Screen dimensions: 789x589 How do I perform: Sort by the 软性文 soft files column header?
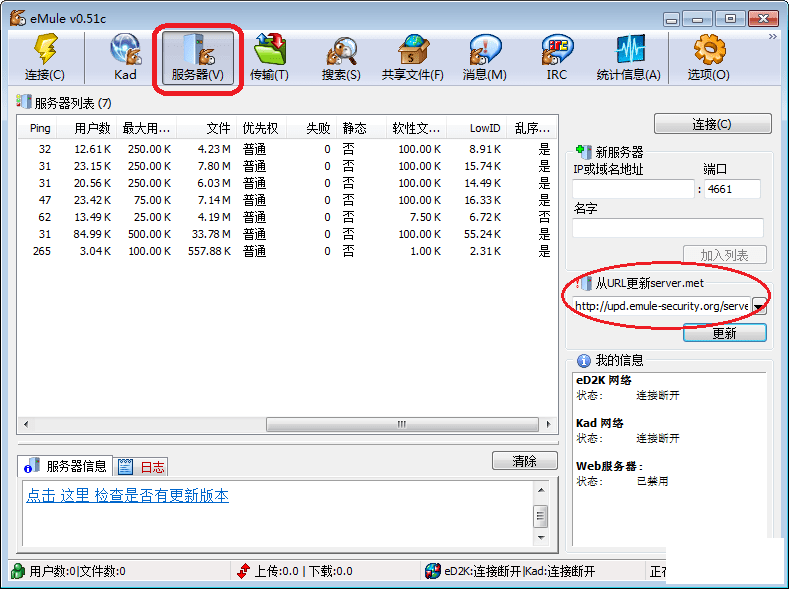pos(416,128)
